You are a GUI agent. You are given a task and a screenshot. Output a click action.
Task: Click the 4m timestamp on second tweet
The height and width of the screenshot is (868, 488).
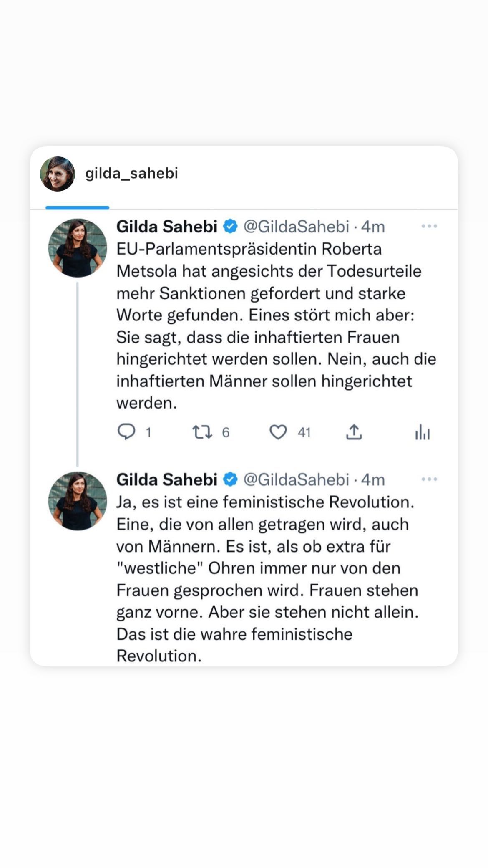pyautogui.click(x=373, y=479)
